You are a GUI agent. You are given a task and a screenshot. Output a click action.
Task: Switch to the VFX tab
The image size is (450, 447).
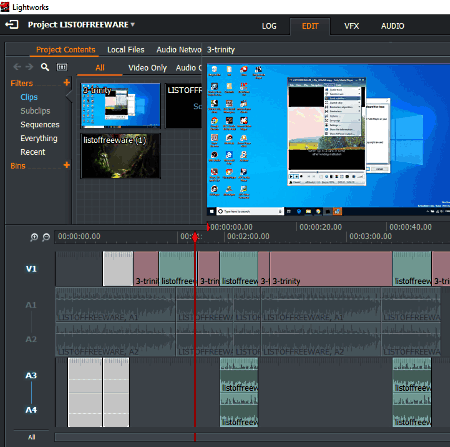tap(351, 26)
